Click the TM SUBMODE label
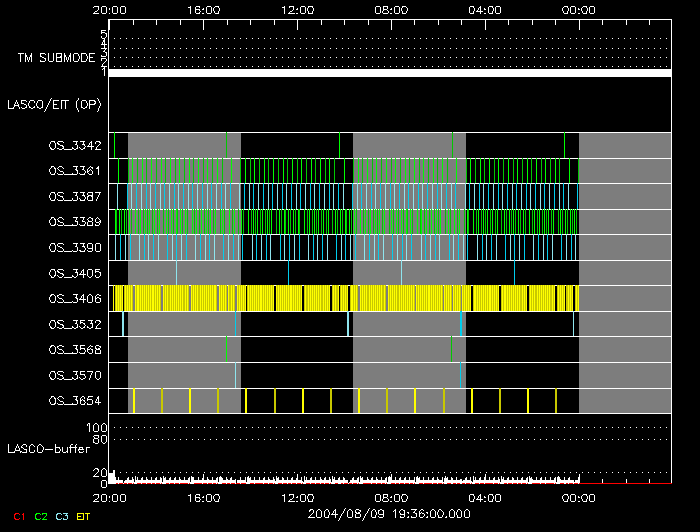The width and height of the screenshot is (700, 532). [x=56, y=58]
